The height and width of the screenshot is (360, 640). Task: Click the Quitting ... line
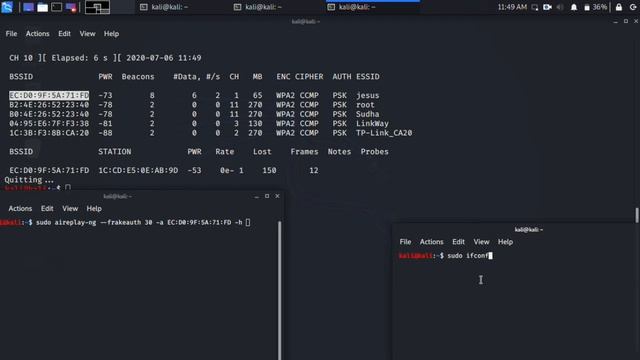click(x=29, y=180)
